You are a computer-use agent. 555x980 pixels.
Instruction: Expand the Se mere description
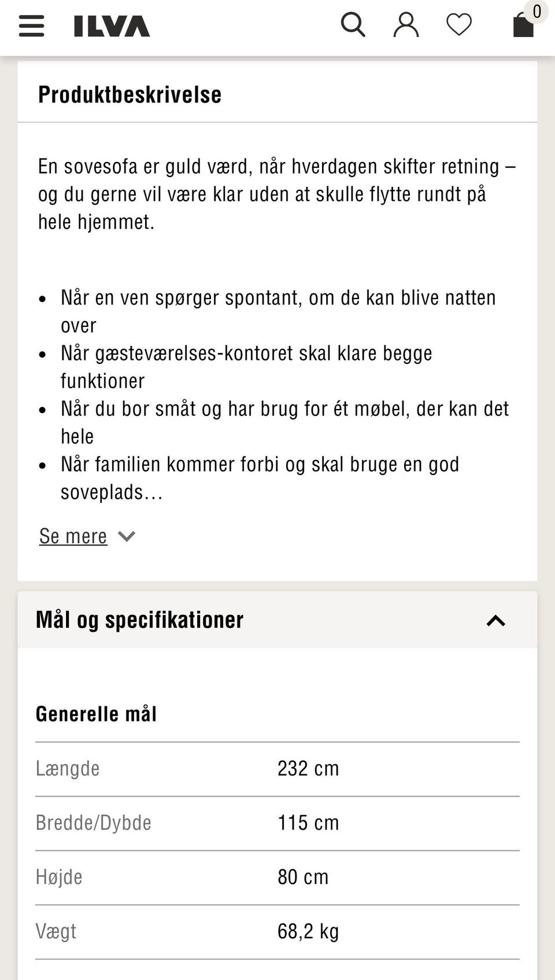(73, 536)
